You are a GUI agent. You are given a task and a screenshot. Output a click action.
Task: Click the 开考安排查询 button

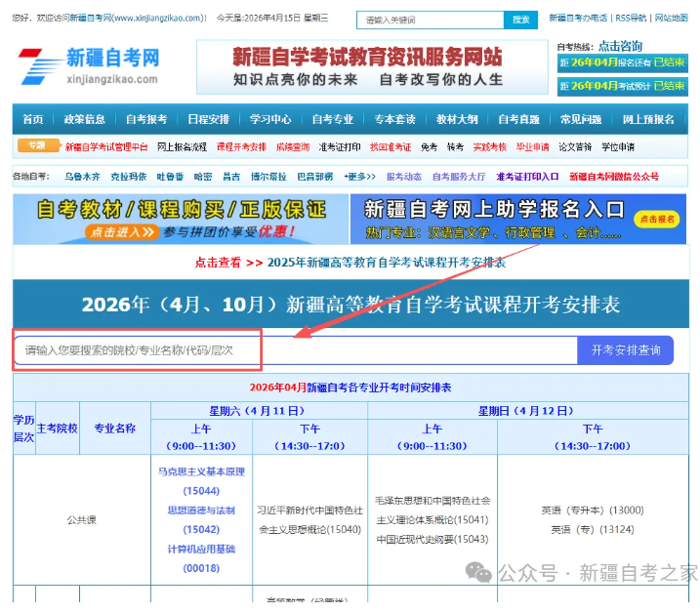tap(626, 350)
